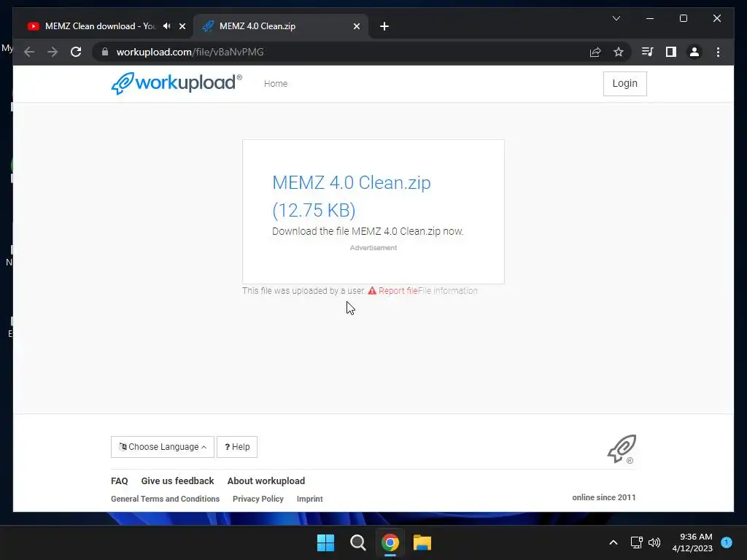Click the Login button

click(x=624, y=83)
